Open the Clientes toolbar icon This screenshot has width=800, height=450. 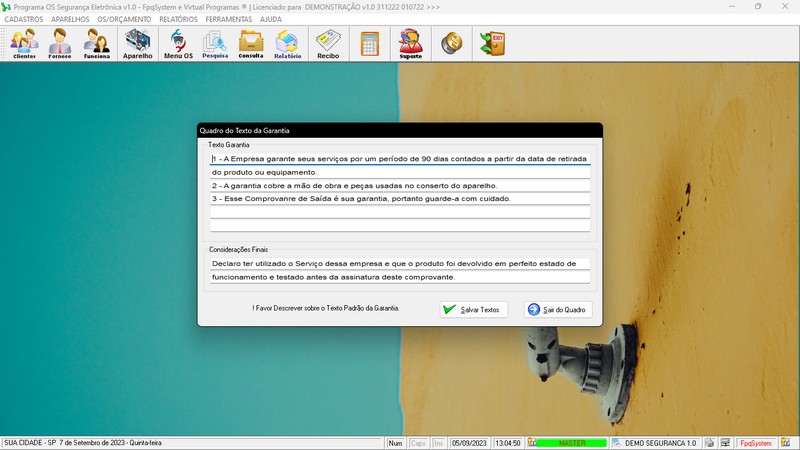pos(24,44)
